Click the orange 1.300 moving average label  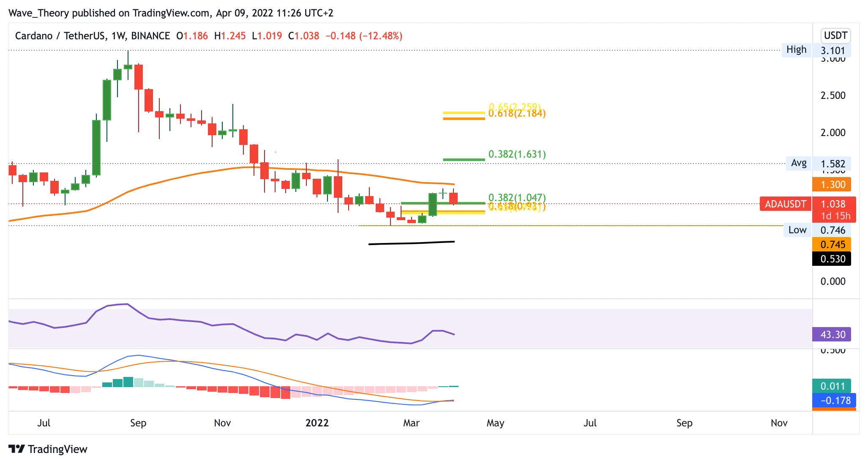pyautogui.click(x=832, y=184)
